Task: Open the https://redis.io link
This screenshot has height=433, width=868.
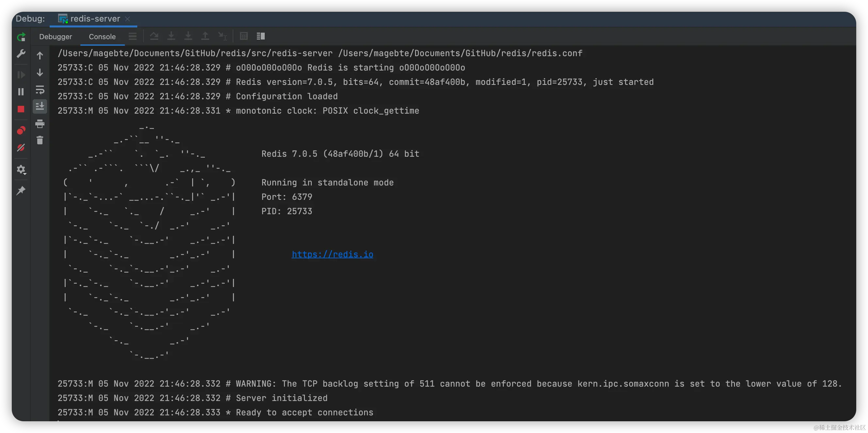Action: tap(332, 255)
